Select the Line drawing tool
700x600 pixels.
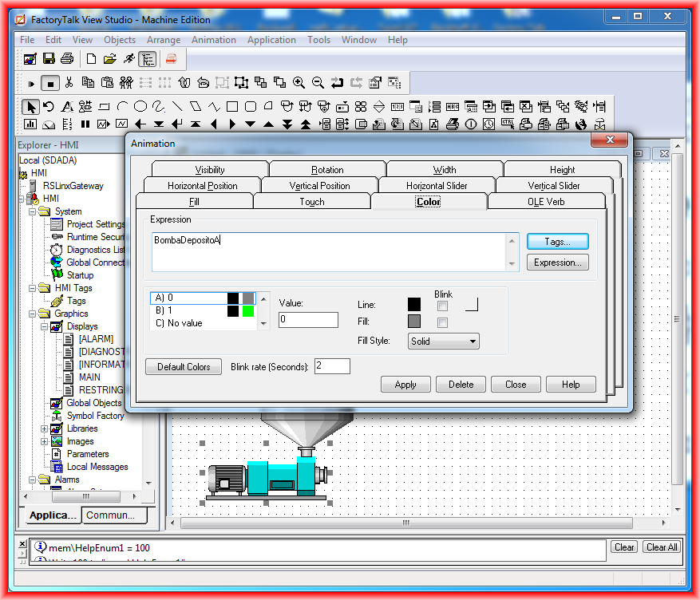(x=177, y=106)
